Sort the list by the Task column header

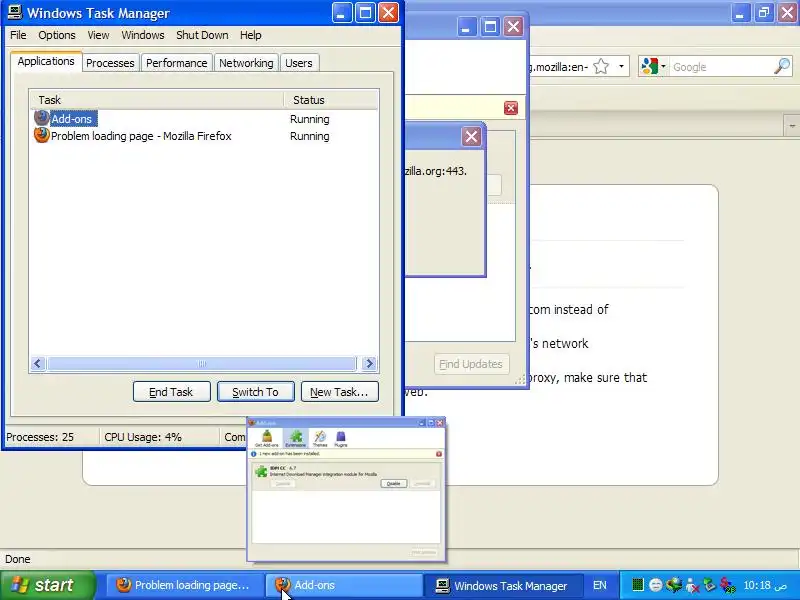pos(156,99)
